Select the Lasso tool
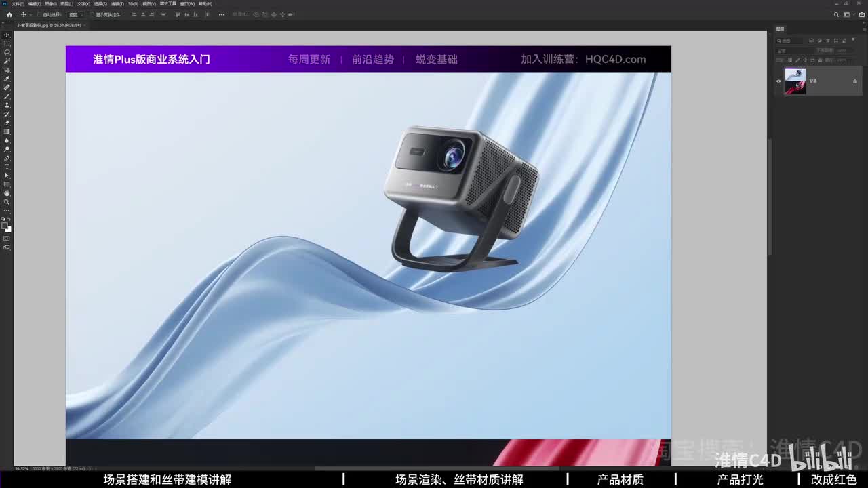This screenshot has width=868, height=488. tap(7, 52)
